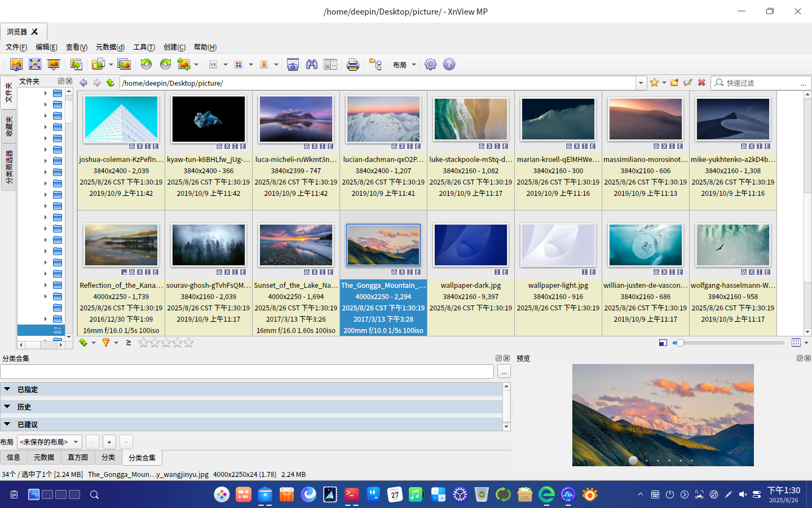Click the blue help question-mark icon

[x=449, y=64]
